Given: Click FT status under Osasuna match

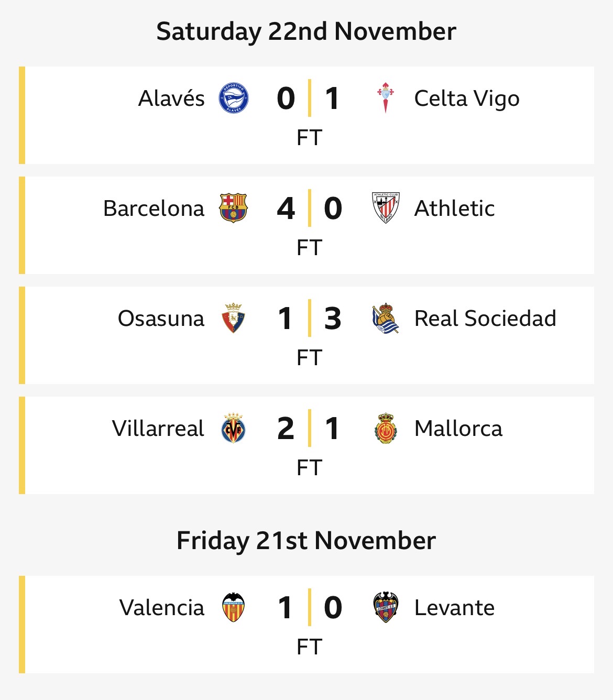Looking at the screenshot, I should [x=309, y=358].
